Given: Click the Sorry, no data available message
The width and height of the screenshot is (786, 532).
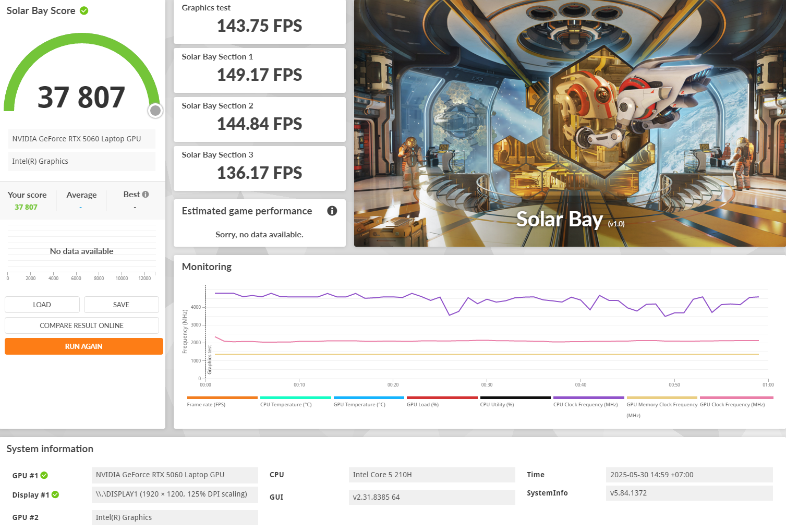Looking at the screenshot, I should click(259, 235).
